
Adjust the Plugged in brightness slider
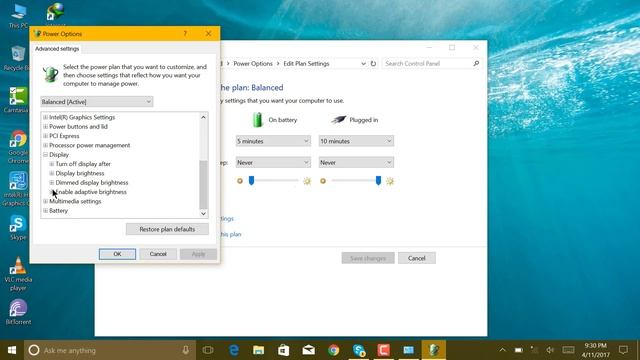click(378, 180)
